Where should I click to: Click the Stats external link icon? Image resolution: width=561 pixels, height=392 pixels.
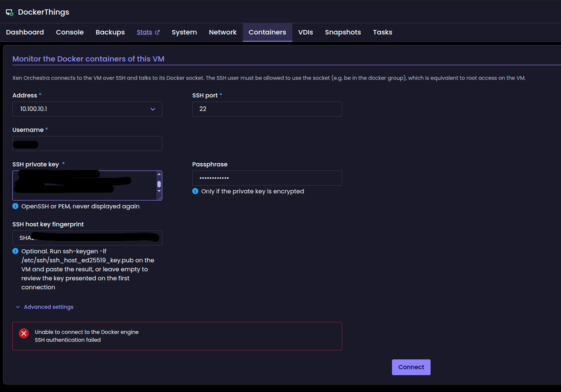[157, 32]
